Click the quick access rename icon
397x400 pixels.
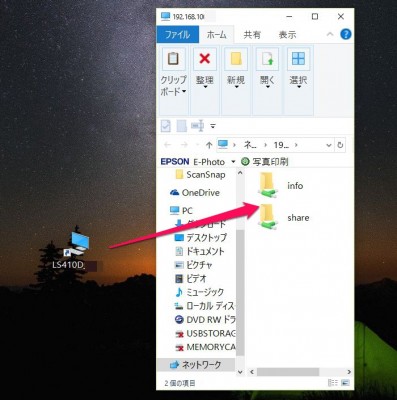point(197,126)
